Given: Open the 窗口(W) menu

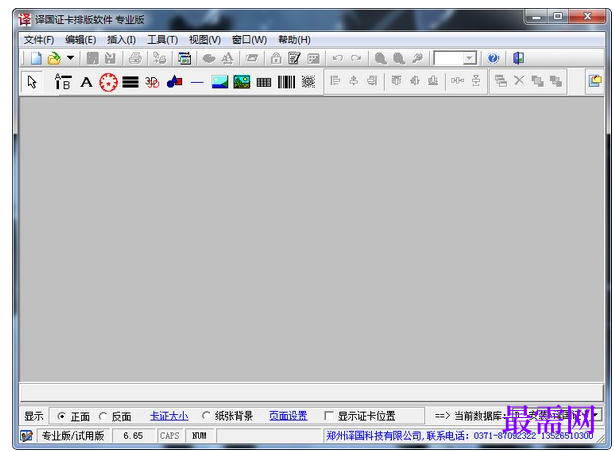Looking at the screenshot, I should click(x=249, y=40).
